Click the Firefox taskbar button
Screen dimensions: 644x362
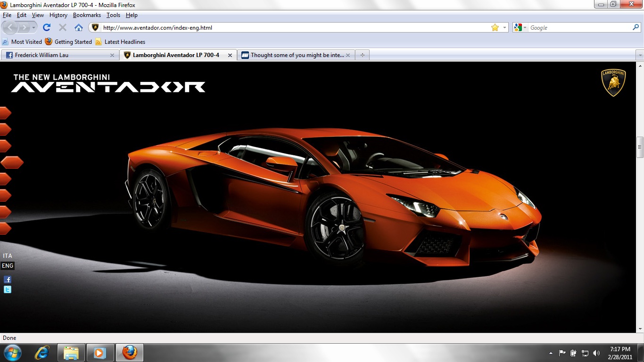coord(129,352)
